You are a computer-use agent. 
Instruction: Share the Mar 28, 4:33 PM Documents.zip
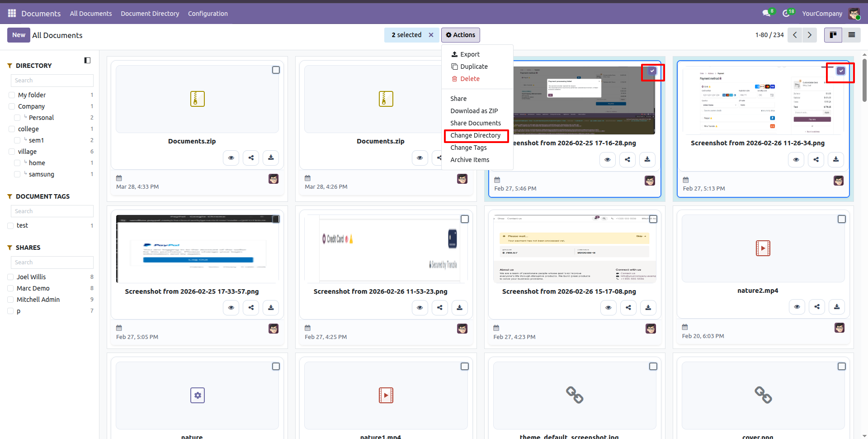click(251, 157)
